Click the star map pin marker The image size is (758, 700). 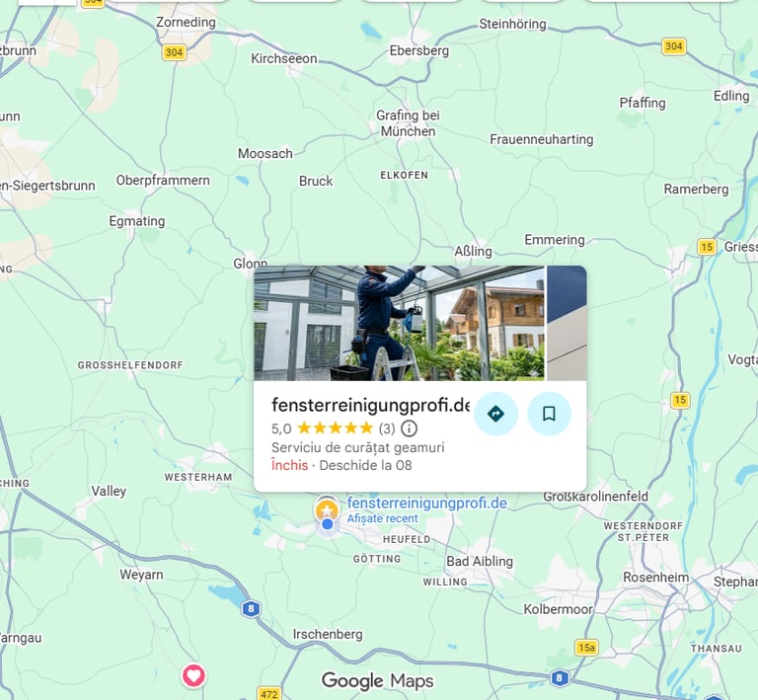[x=327, y=509]
